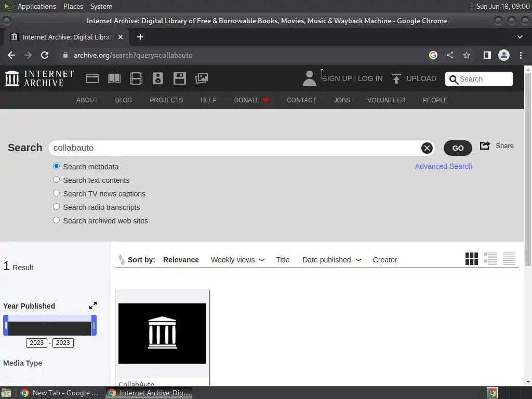The image size is (532, 399).
Task: Switch to extended list view
Action: click(x=490, y=259)
